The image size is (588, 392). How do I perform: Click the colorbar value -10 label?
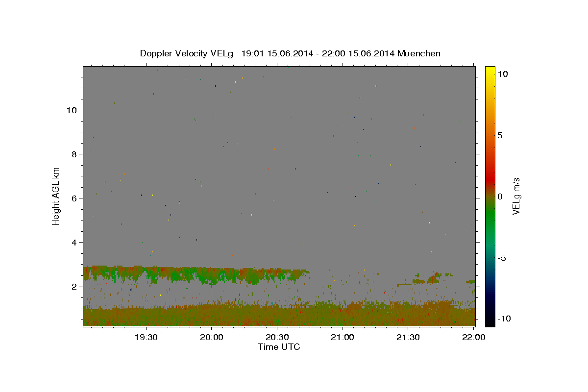click(504, 318)
